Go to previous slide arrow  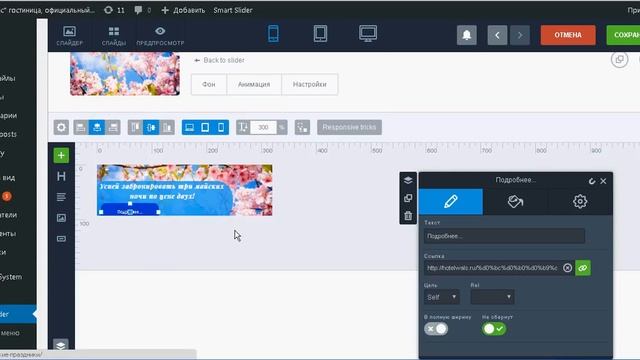point(497,35)
